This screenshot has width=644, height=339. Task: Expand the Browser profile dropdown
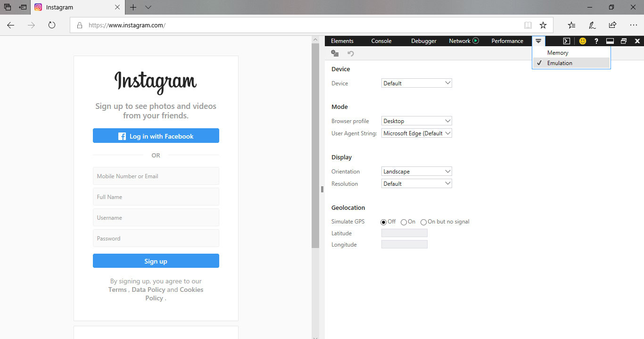click(x=416, y=121)
